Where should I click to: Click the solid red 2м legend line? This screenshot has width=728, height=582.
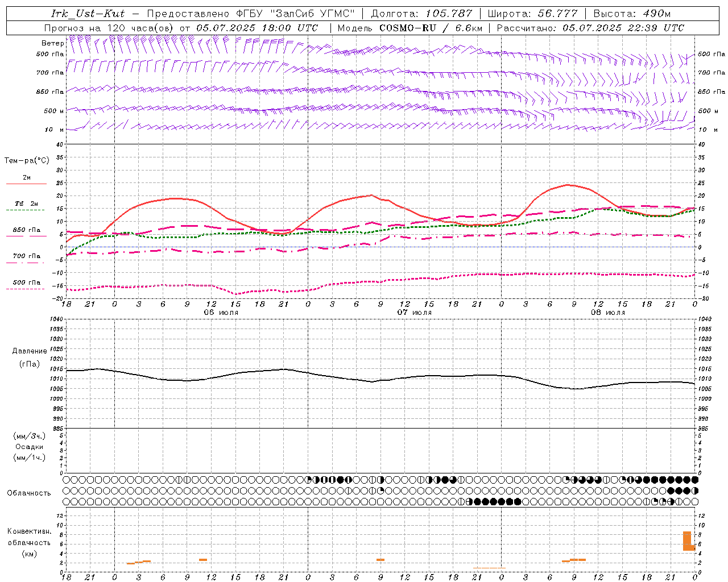26,184
